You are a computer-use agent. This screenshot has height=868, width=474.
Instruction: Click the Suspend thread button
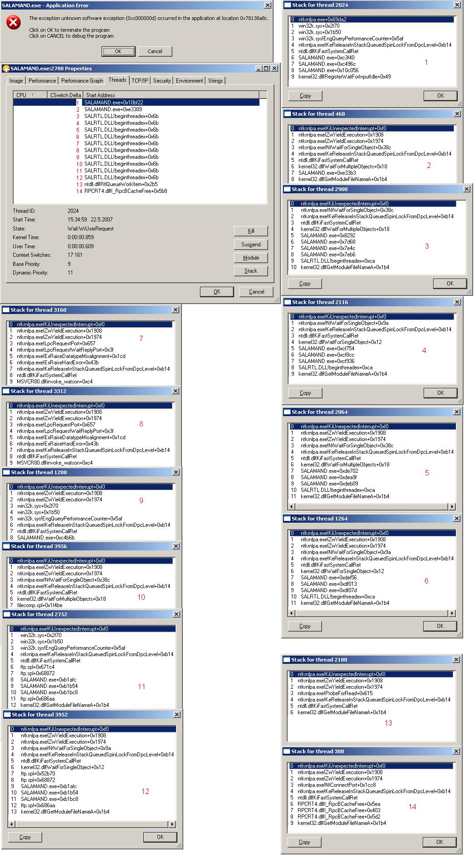tap(251, 245)
